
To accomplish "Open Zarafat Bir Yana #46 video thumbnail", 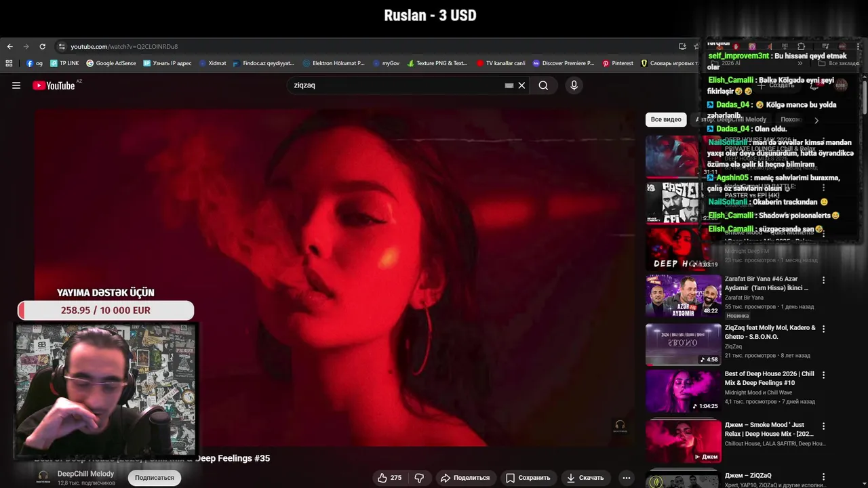I will tap(684, 296).
